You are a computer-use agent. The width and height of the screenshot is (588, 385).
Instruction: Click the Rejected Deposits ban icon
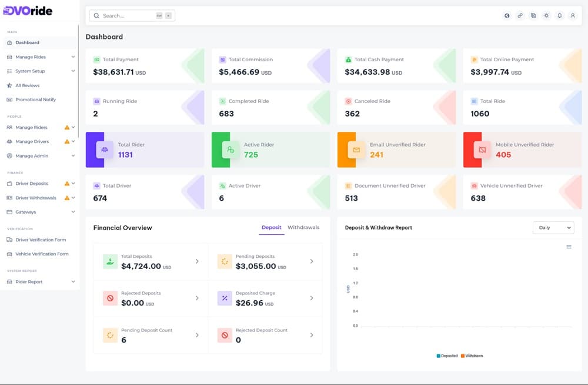[111, 298]
